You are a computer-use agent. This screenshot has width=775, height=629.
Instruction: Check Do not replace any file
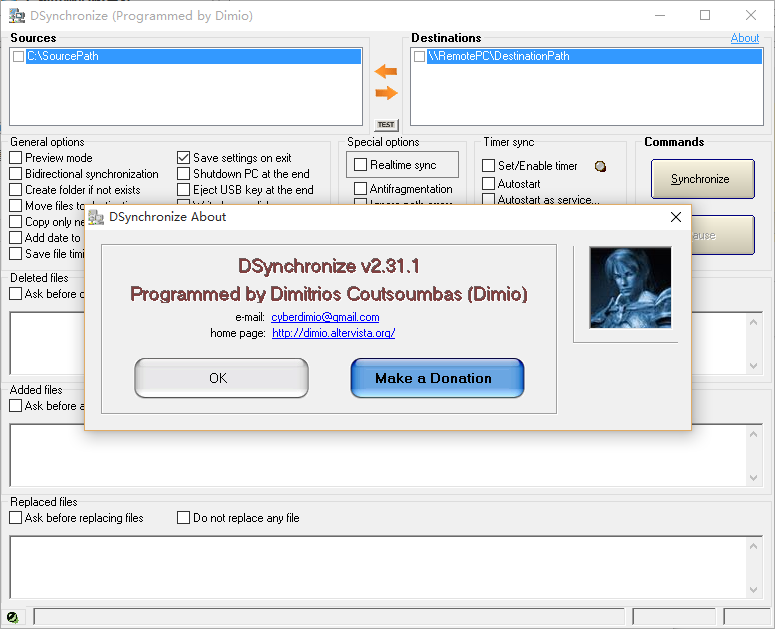[184, 518]
